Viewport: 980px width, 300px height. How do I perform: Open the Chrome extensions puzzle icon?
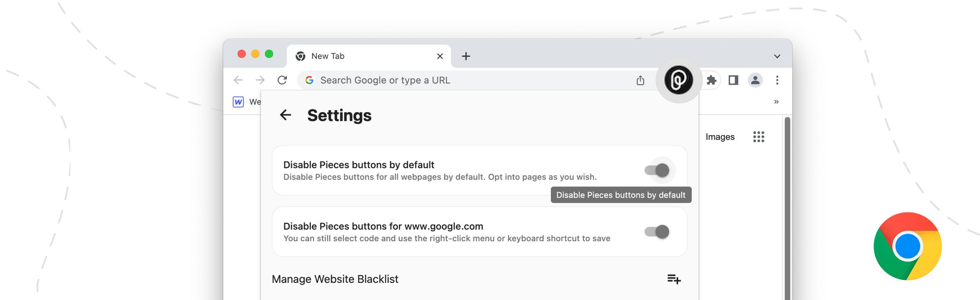(711, 80)
